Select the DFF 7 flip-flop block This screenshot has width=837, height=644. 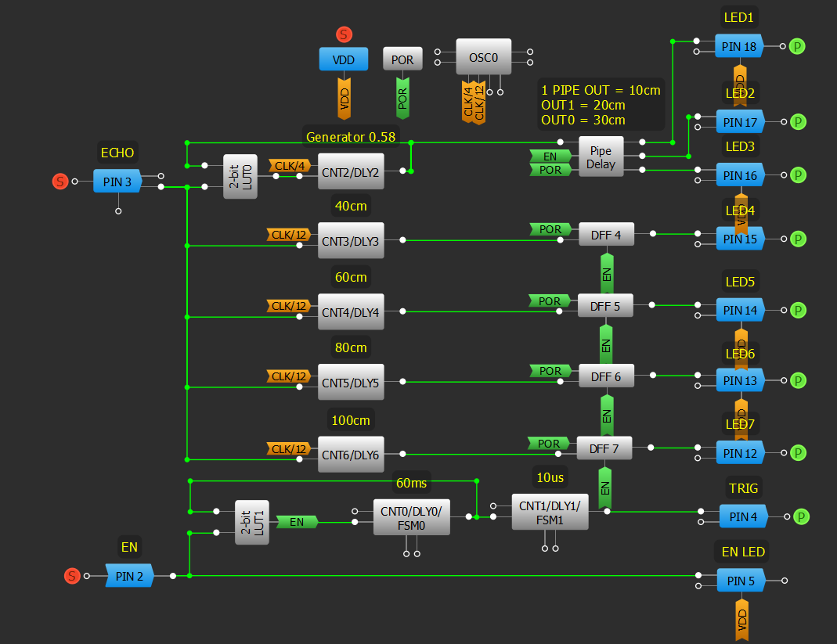604,448
